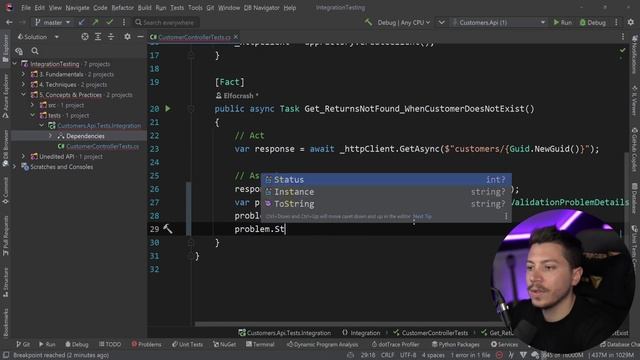Close the CustomerControllerTests.cs tab

[x=236, y=37]
